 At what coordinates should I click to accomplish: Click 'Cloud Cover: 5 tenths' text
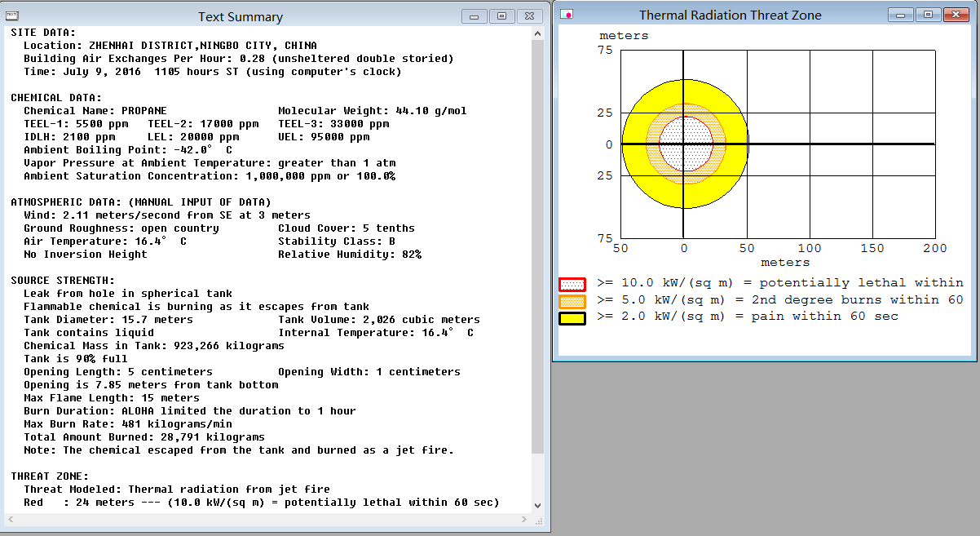347,228
